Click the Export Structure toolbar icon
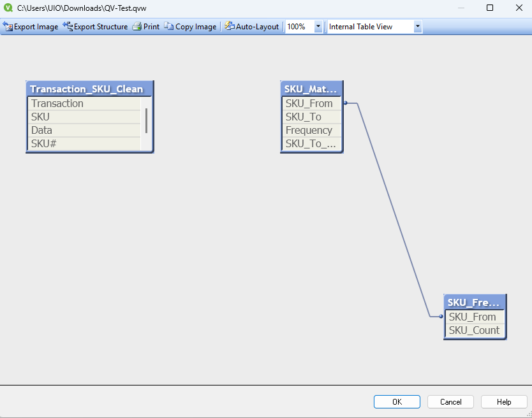The width and height of the screenshot is (532, 418). pos(68,26)
